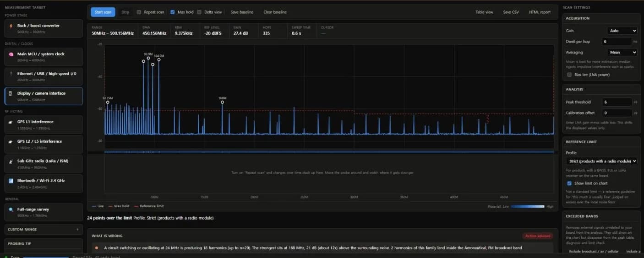The image size is (644, 258).
Task: Uncheck the Max hold checkbox
Action: tap(173, 12)
